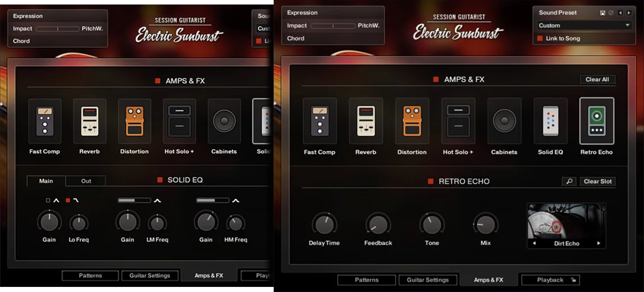Open Patterns tab in Solid EQ view
This screenshot has width=644, height=292.
pyautogui.click(x=90, y=276)
